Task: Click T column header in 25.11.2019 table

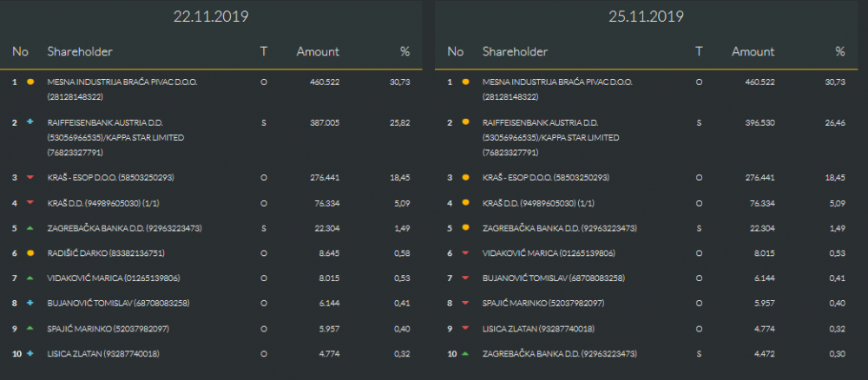Action: pyautogui.click(x=699, y=51)
